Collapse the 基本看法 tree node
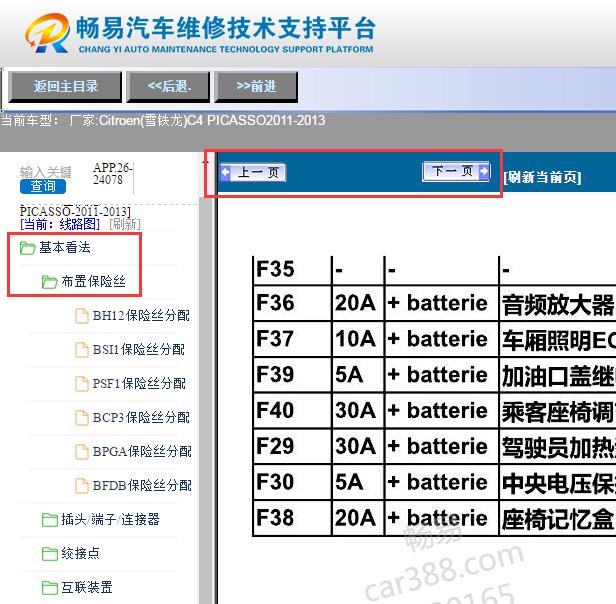The width and height of the screenshot is (616, 604). [65, 248]
